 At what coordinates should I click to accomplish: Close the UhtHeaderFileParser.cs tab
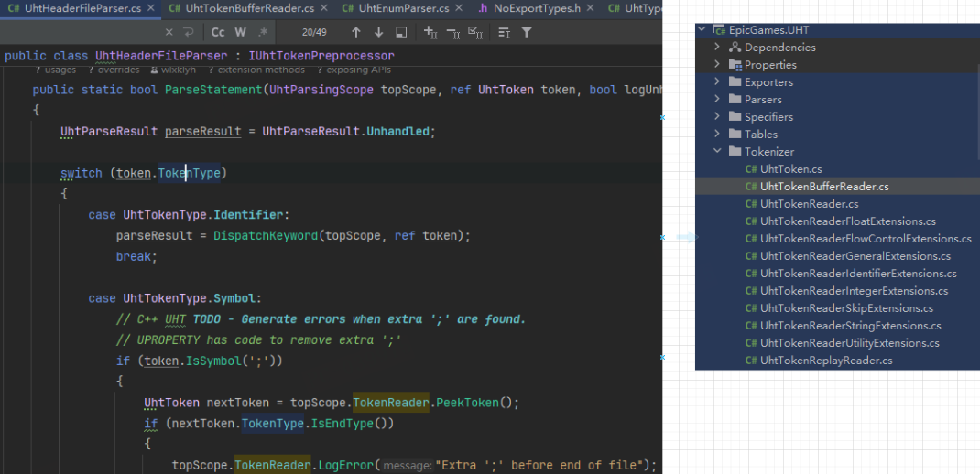coord(151,9)
